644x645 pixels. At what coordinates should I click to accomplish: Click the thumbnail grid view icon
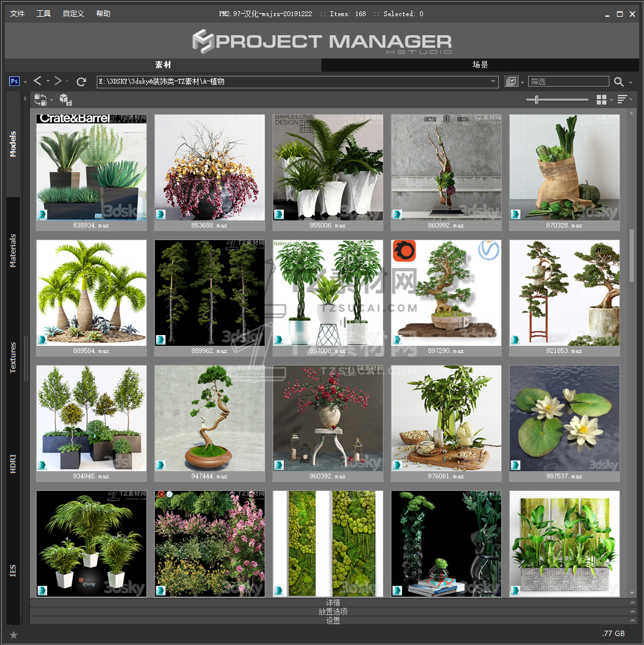pos(602,100)
